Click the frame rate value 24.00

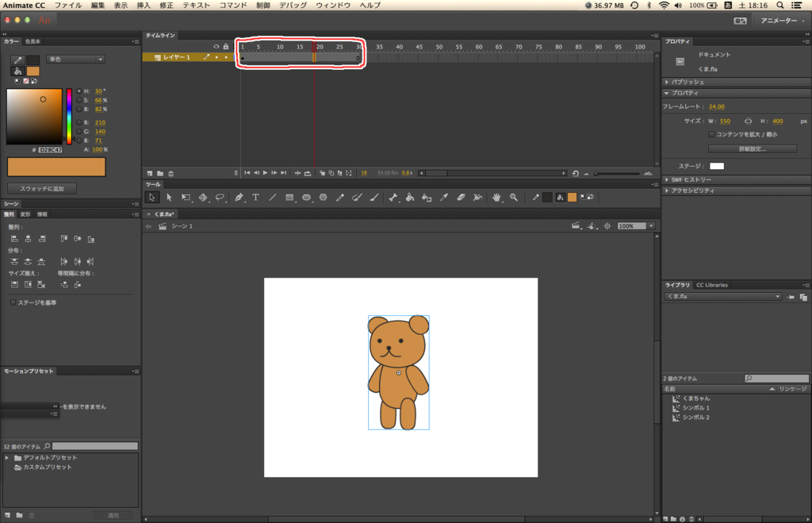tap(717, 107)
